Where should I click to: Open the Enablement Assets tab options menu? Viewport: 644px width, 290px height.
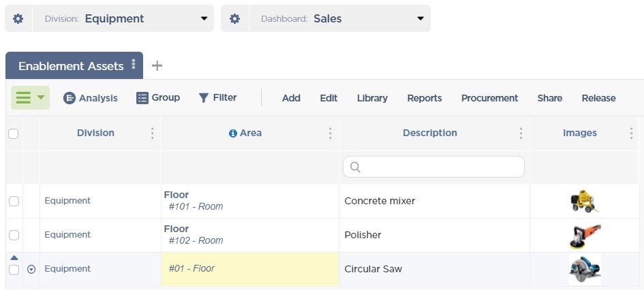click(134, 65)
